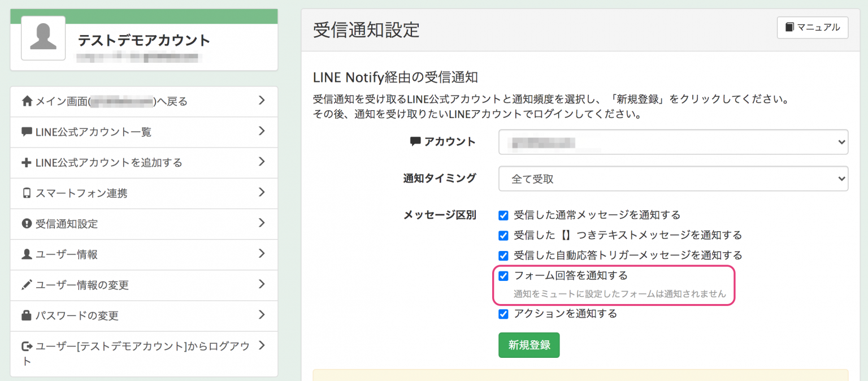Open the 通知タイミング dropdown showing 全て受取
The height and width of the screenshot is (381, 868).
point(673,179)
